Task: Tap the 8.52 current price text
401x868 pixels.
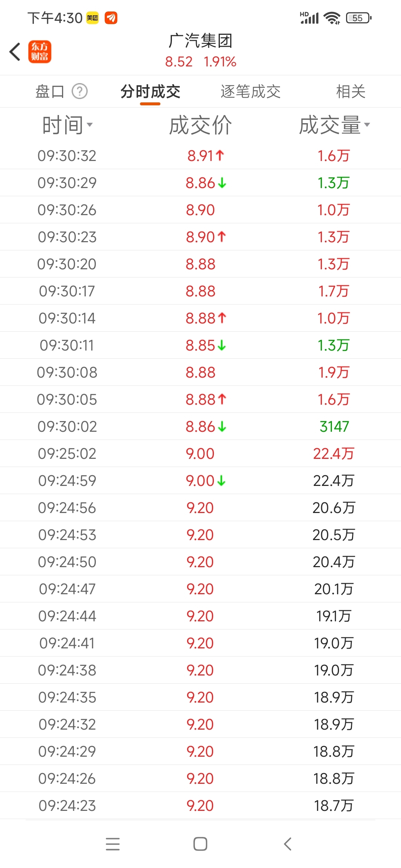Action: pyautogui.click(x=179, y=62)
